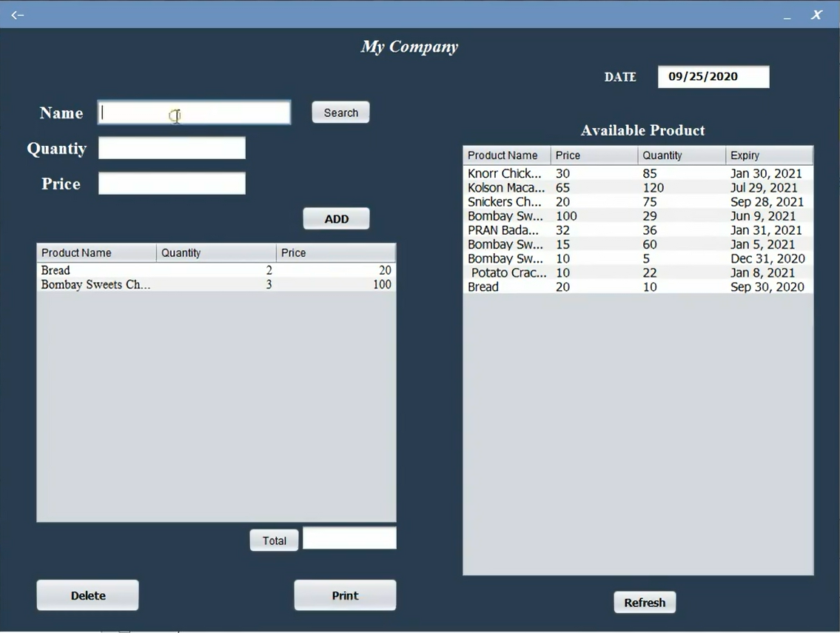840x633 pixels.
Task: Click the Print button
Action: (345, 595)
